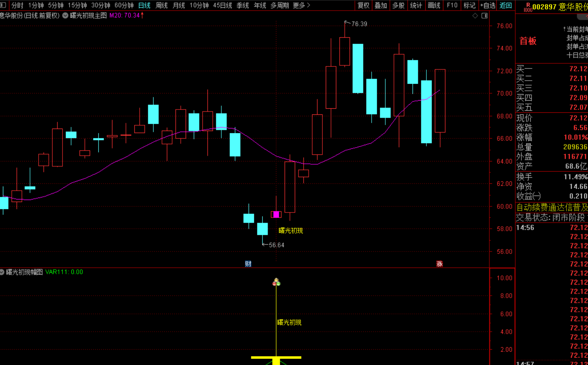Click the diamond marker icon above chart

coord(475,15)
